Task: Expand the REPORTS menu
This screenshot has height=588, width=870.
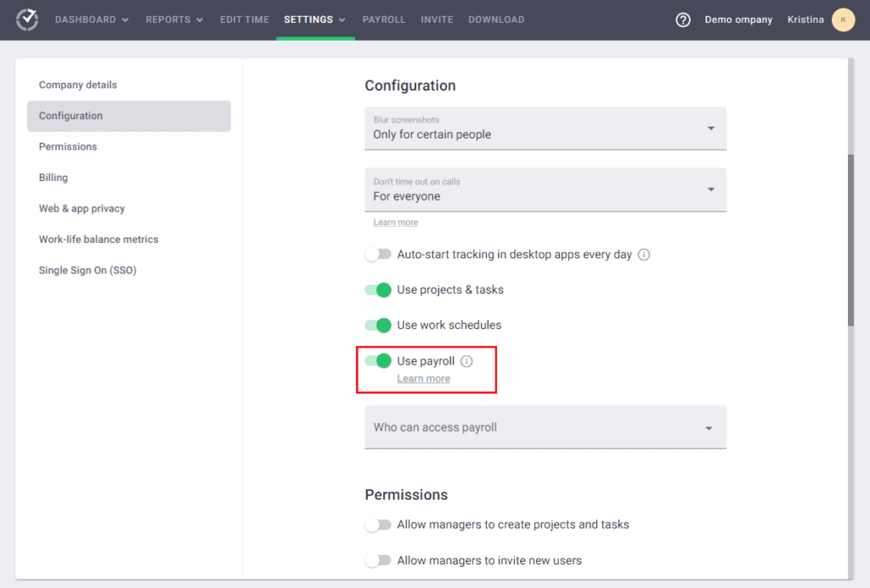Action: [173, 19]
